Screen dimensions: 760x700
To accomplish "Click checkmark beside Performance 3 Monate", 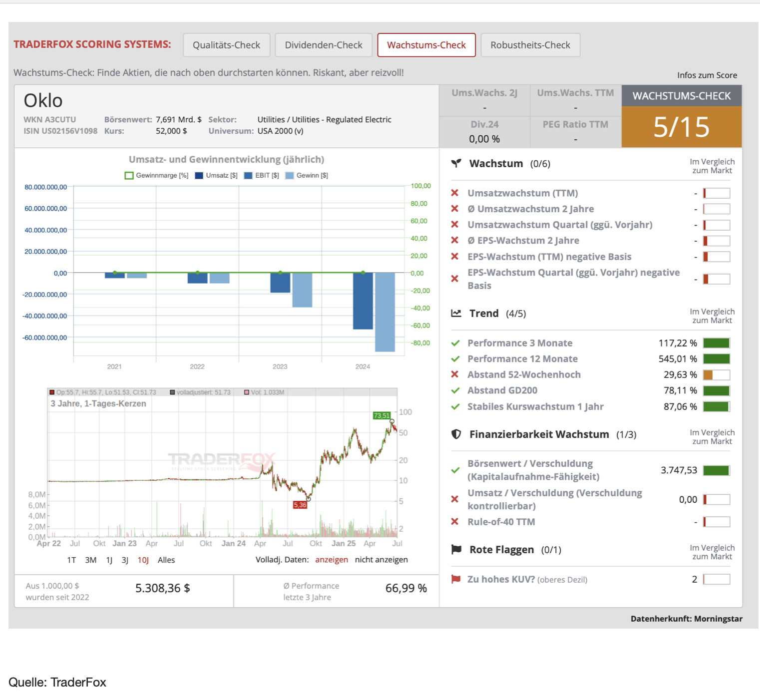I will tap(455, 343).
